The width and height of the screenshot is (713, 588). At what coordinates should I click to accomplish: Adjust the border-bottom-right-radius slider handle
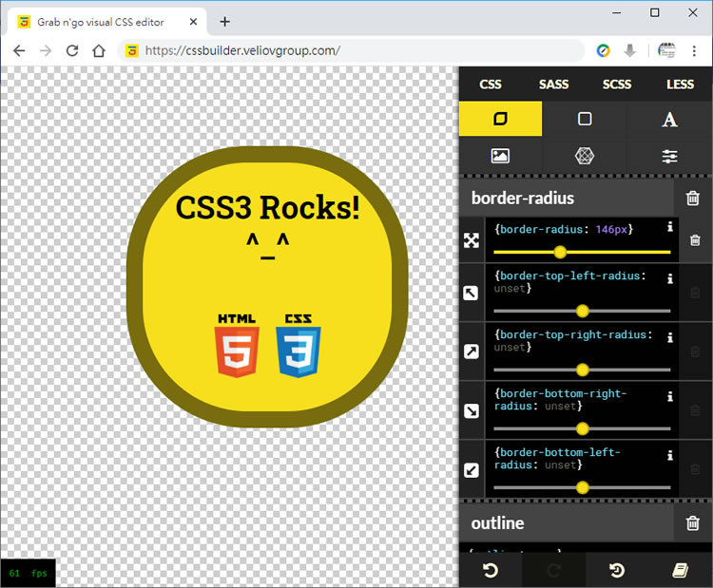(x=583, y=428)
